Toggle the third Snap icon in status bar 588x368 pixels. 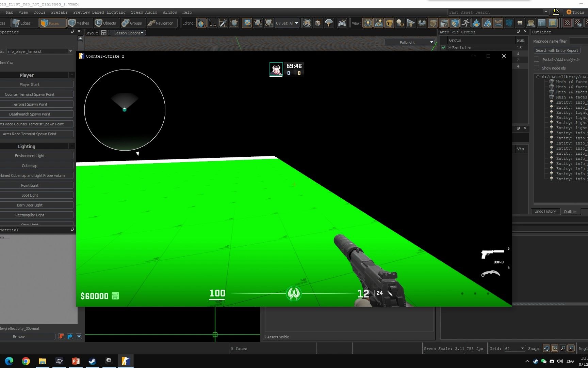[x=563, y=348]
